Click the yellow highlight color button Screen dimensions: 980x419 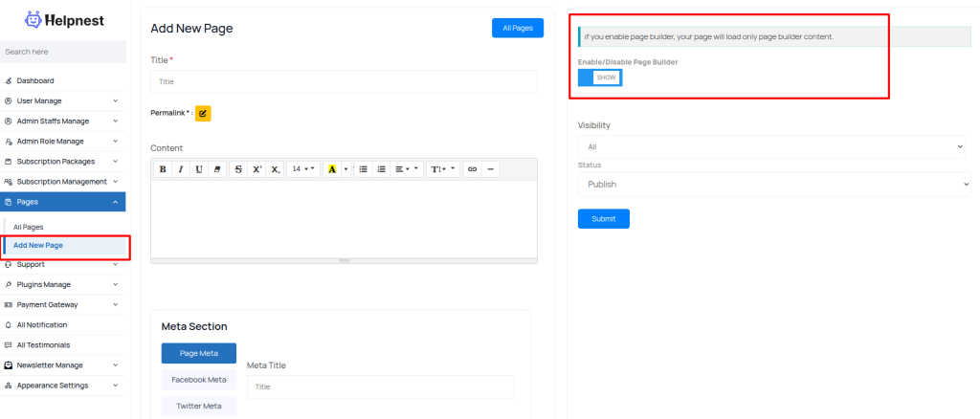332,169
